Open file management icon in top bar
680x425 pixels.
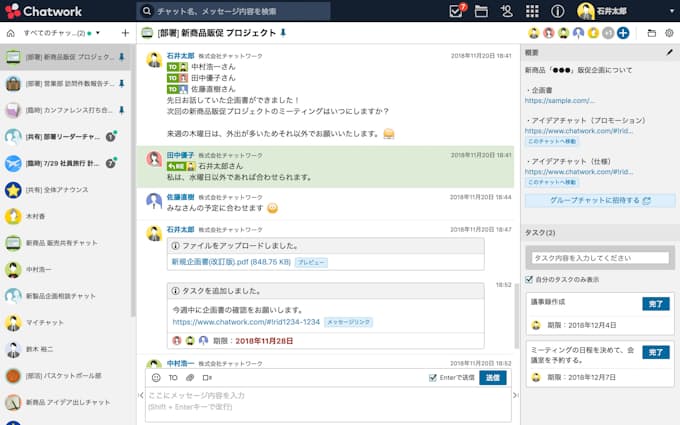[x=481, y=11]
